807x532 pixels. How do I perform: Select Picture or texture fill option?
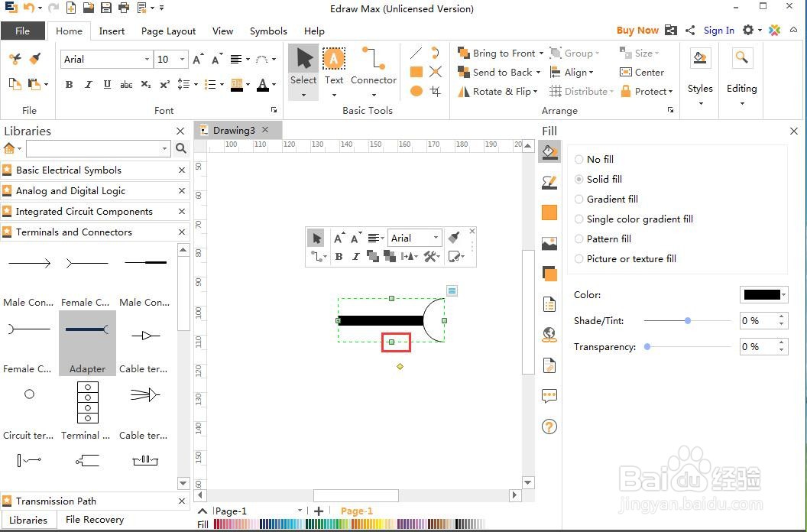click(625, 258)
